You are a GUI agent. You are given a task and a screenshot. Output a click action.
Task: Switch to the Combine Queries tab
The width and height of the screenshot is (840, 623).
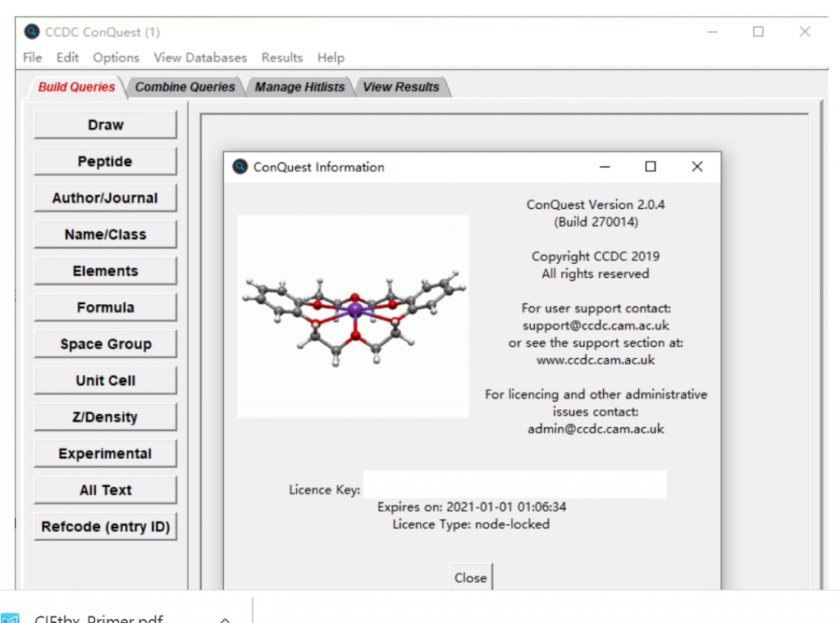[x=185, y=87]
